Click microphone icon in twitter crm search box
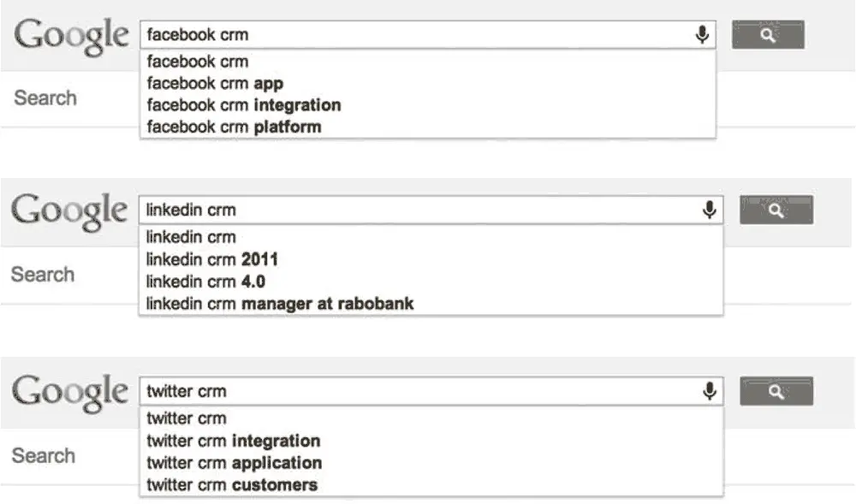Viewport: 856px width, 504px height. coord(709,391)
